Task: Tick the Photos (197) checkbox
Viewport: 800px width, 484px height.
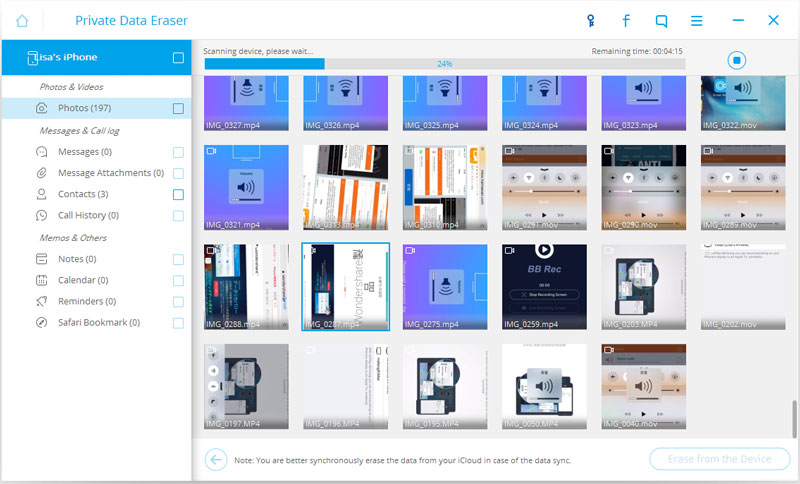Action: (178, 108)
